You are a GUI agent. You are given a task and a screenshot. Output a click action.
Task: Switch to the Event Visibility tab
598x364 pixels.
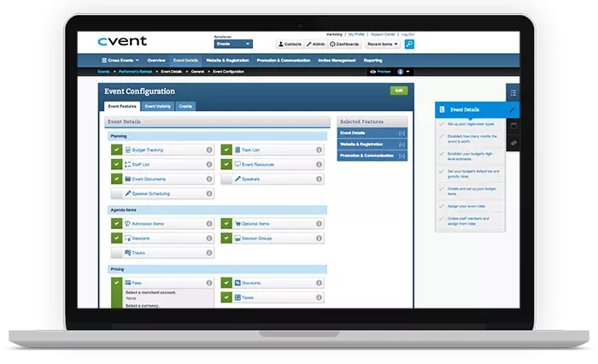pos(157,106)
